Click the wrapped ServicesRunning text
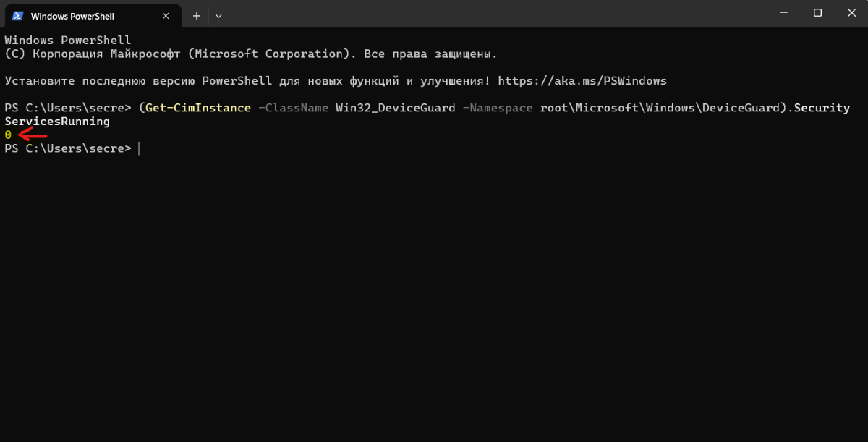Screen dimensions: 868x442 pyautogui.click(x=57, y=122)
